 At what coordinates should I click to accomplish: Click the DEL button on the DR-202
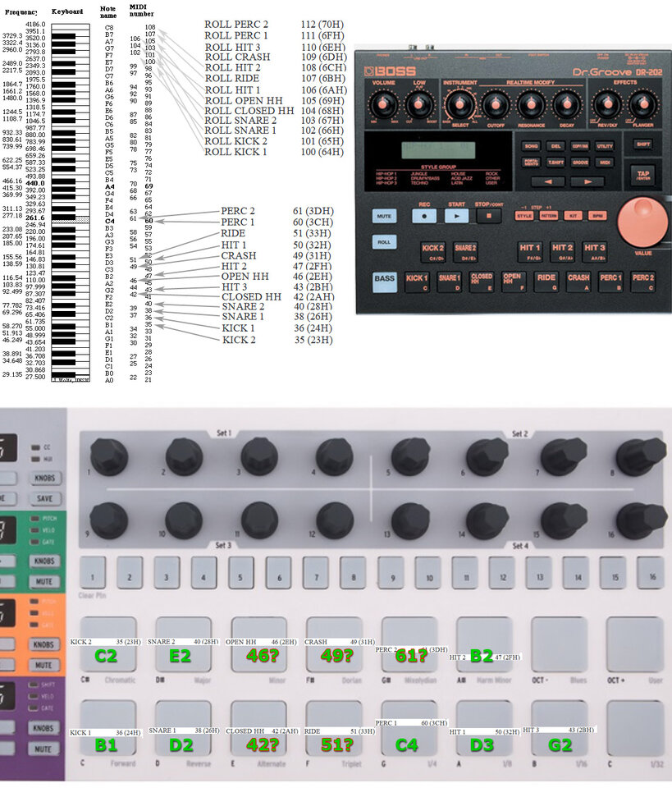[x=556, y=146]
